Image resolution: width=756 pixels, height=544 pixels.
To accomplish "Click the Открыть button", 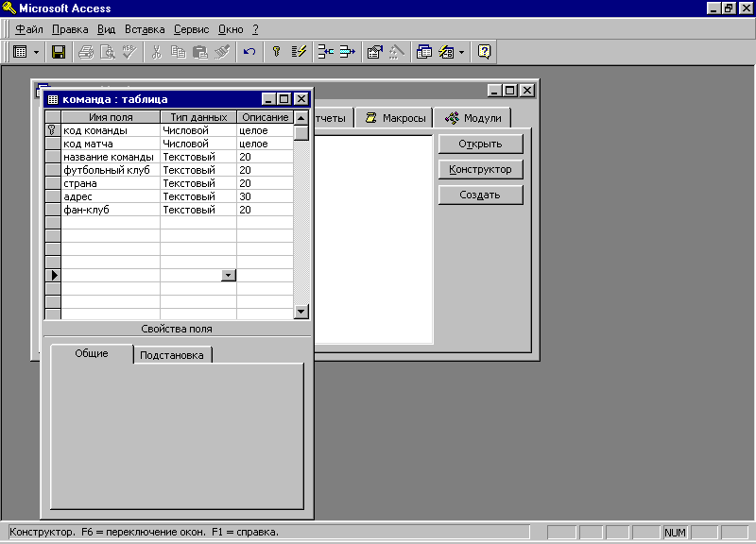I will click(481, 144).
